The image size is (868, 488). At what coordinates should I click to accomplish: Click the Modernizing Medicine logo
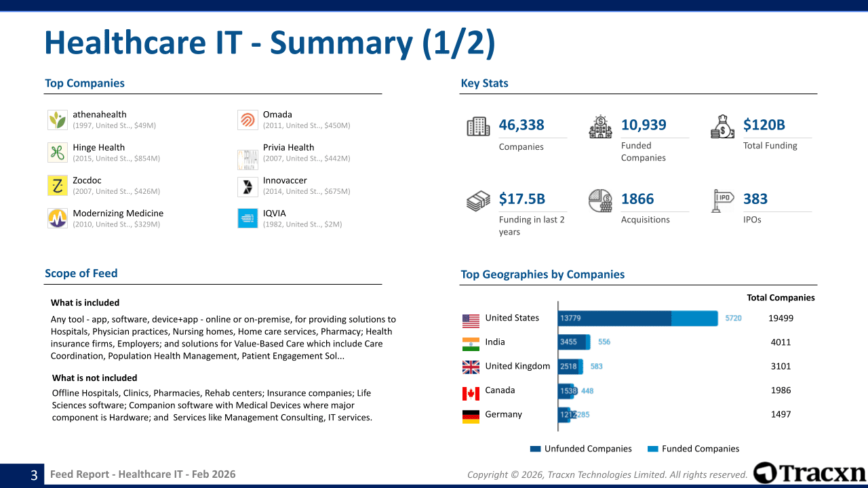point(57,218)
